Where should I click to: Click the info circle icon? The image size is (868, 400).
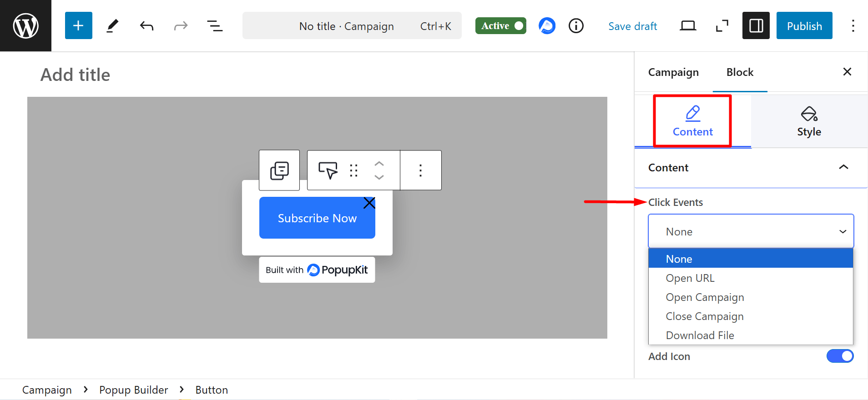tap(576, 26)
